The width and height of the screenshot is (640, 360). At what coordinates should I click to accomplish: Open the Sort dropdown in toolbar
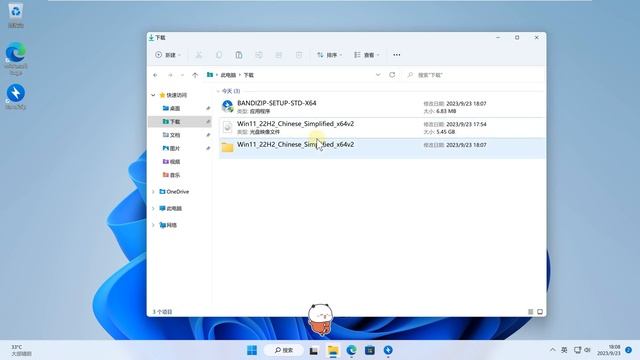click(x=329, y=55)
